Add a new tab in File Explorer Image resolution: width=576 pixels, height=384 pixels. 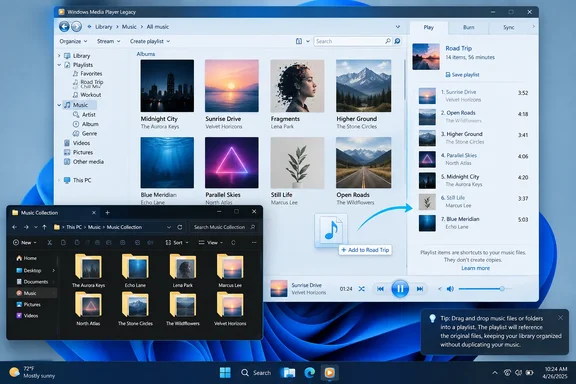(x=107, y=212)
